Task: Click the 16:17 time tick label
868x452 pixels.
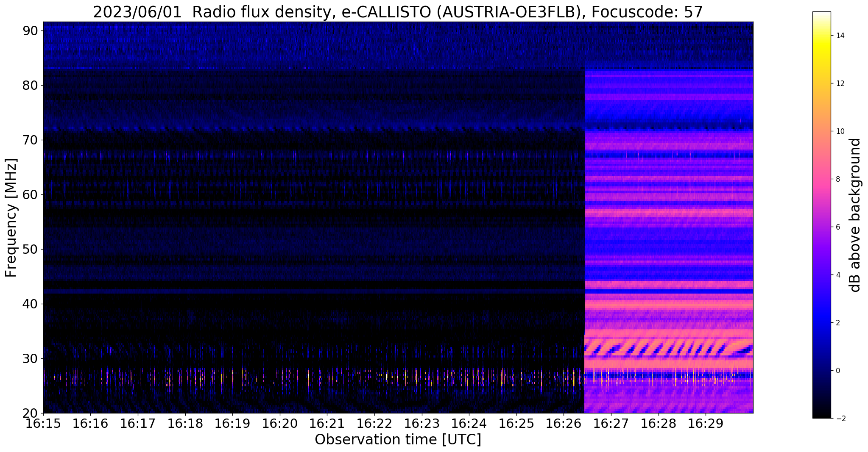Action: tap(138, 423)
